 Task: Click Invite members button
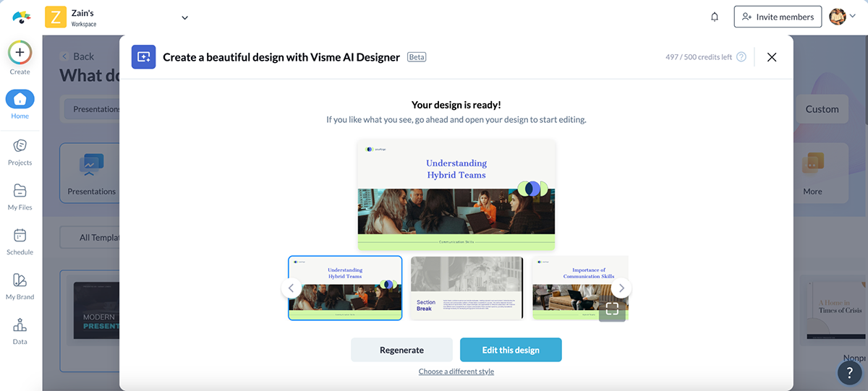778,17
